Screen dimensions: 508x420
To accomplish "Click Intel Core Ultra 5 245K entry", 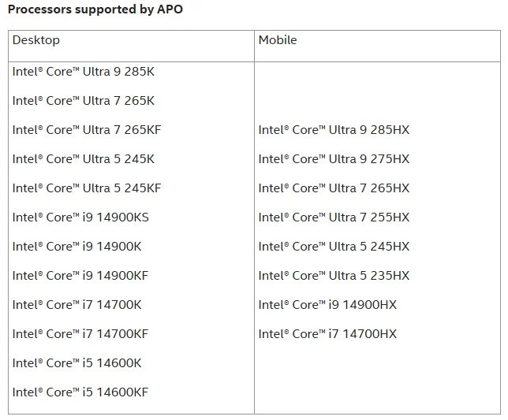I will [x=84, y=159].
